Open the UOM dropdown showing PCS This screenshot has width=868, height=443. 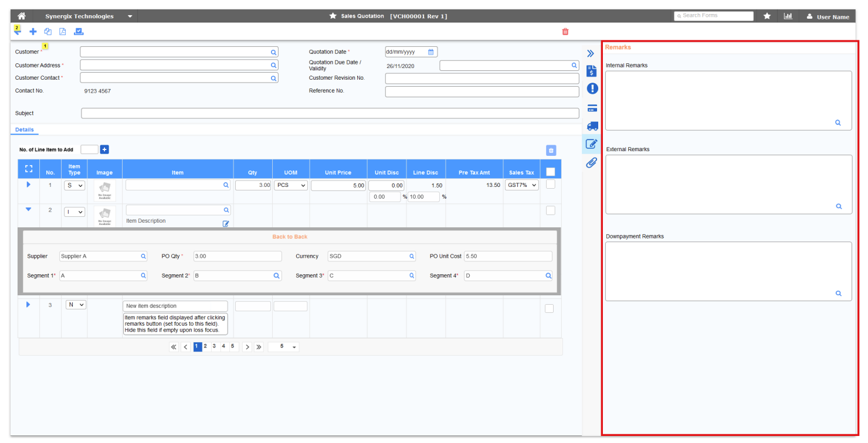tap(291, 185)
